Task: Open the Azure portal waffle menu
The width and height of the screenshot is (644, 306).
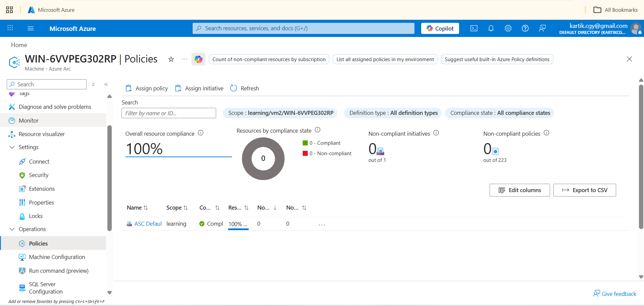Action: [x=10, y=28]
